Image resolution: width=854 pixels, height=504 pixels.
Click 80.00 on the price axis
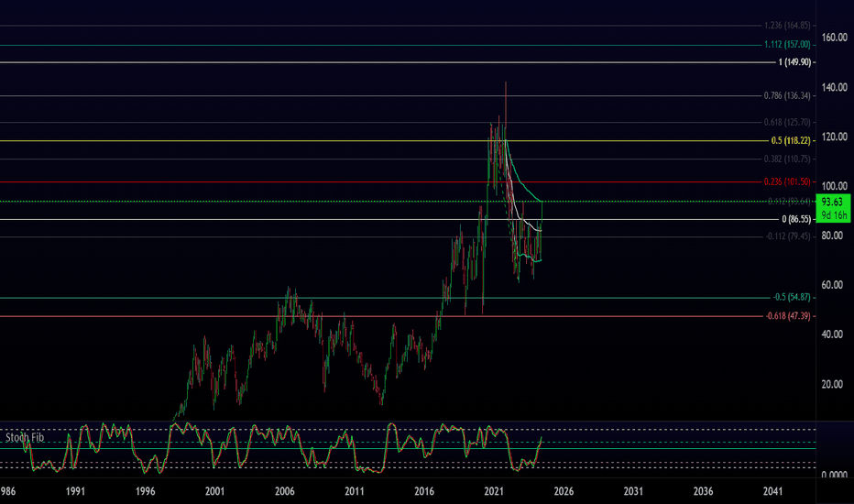pos(832,236)
